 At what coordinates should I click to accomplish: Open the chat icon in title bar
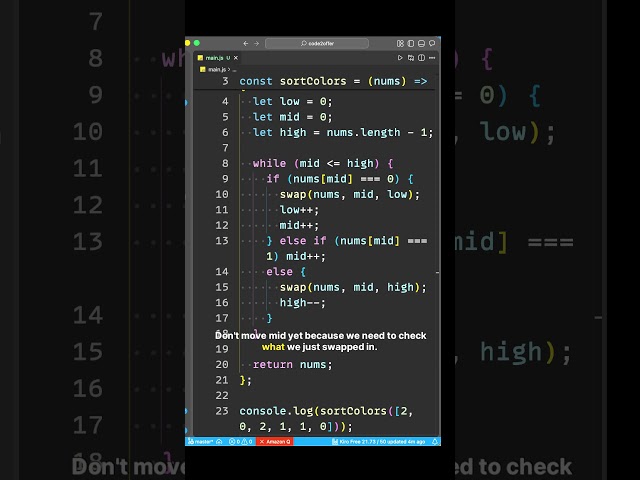click(432, 43)
